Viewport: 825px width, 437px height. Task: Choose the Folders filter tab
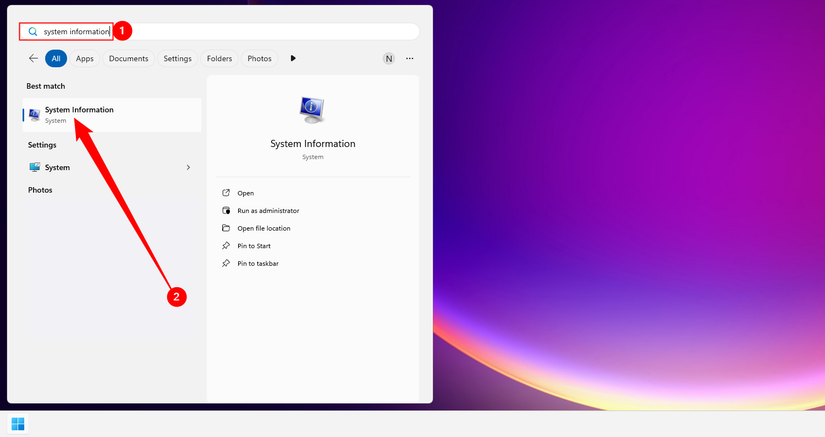coord(219,58)
